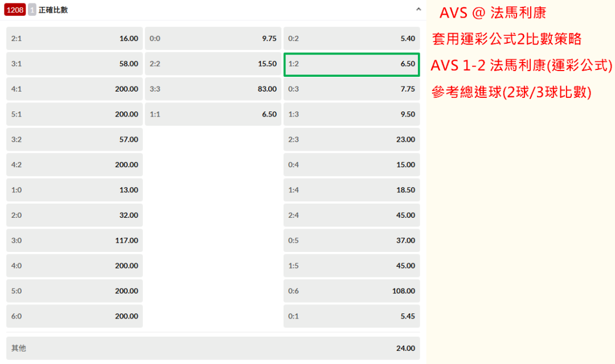The image size is (615, 364).
Task: Select the 0:1 score at 5.45
Action: click(x=351, y=316)
